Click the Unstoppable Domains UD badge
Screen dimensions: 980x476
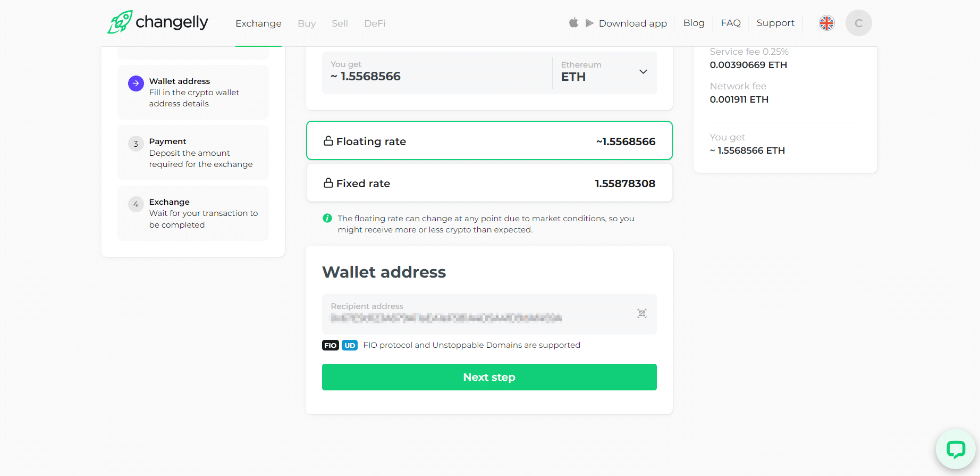point(350,345)
